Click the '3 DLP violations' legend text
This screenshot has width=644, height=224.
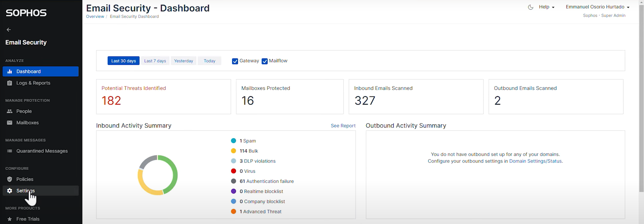258,161
